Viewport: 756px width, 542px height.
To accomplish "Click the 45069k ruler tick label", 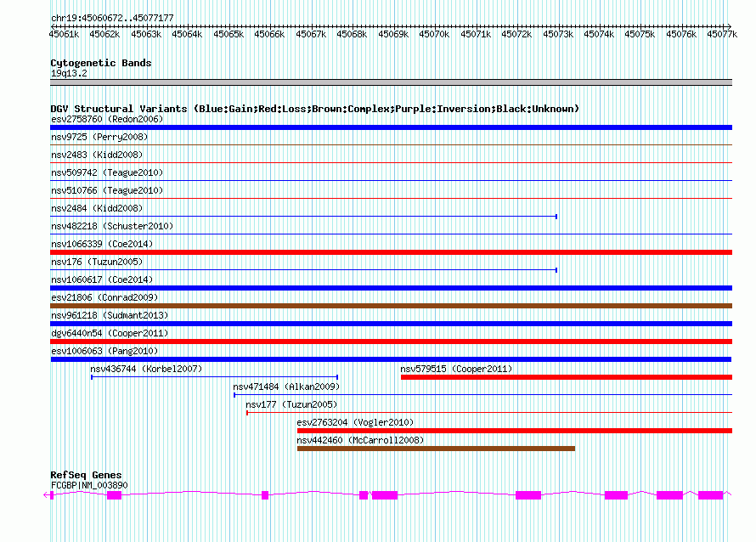I will 393,34.
